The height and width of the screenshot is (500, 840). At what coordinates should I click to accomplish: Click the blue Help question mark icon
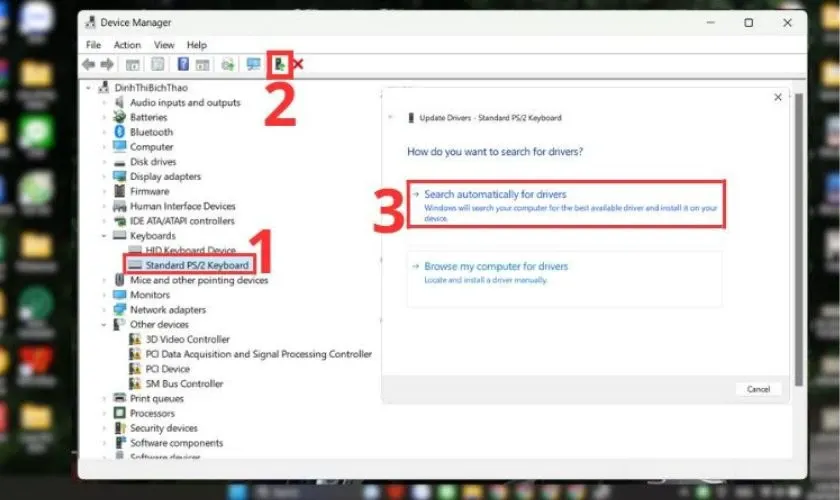coord(183,64)
